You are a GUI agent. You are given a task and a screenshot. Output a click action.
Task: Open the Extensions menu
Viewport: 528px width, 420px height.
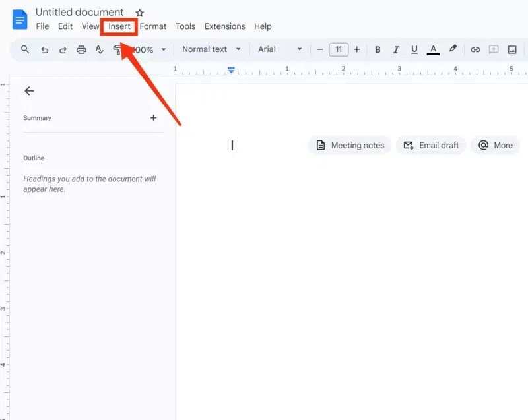point(224,26)
